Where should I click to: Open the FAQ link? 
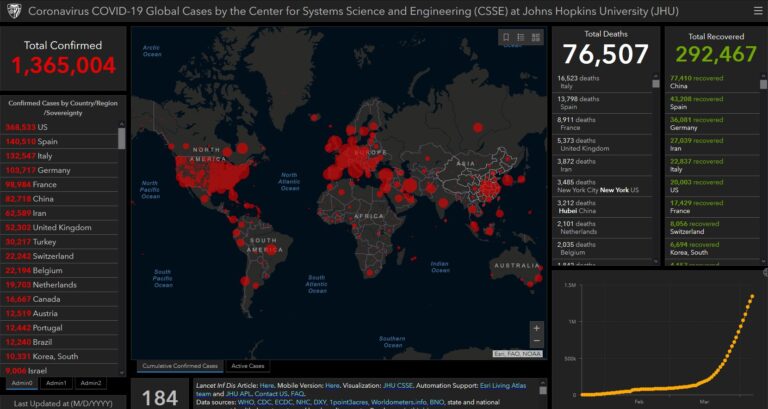[297, 394]
